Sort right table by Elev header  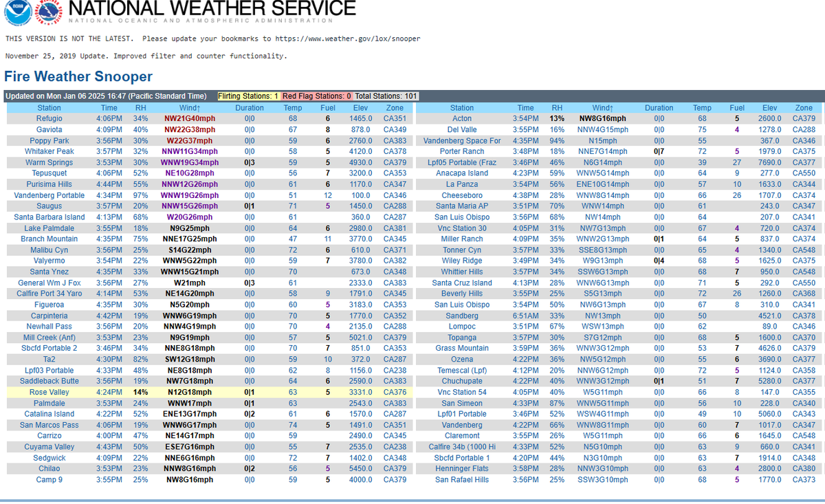(x=770, y=108)
